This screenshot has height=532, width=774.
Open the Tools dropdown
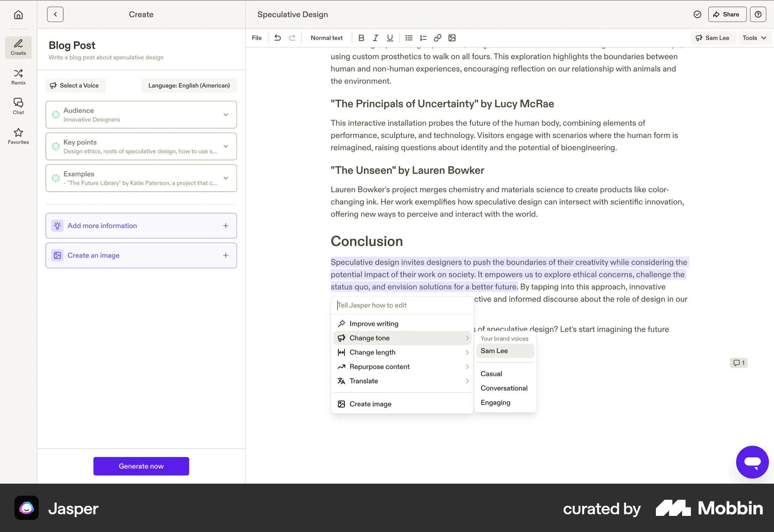tap(753, 38)
